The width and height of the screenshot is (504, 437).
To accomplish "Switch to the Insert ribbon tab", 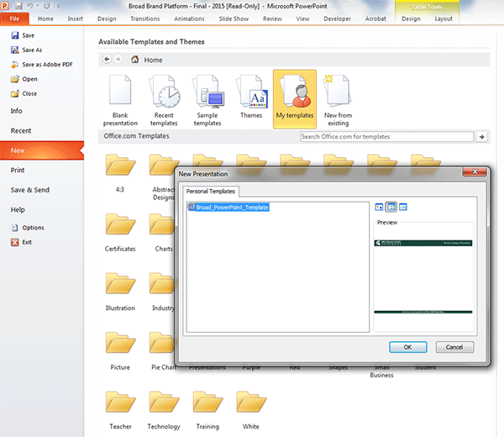I will (x=76, y=19).
